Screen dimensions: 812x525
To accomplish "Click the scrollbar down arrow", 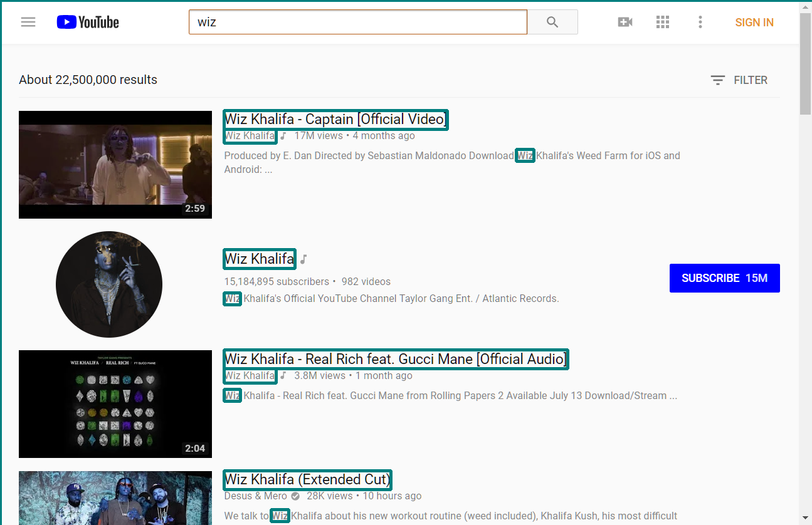I will click(x=806, y=519).
